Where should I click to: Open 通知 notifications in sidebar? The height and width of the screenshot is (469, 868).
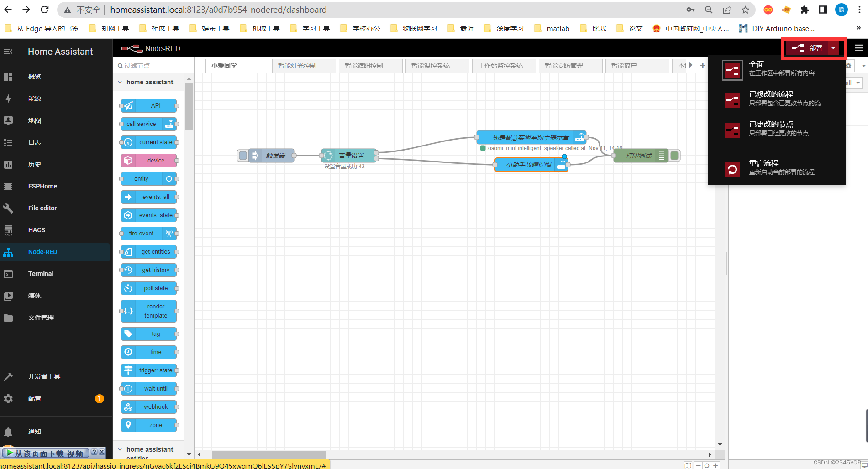click(x=55, y=432)
